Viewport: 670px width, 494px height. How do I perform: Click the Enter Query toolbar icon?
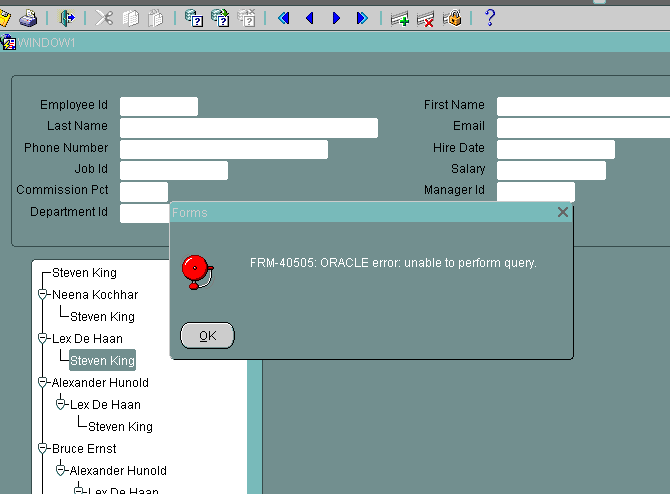[194, 18]
